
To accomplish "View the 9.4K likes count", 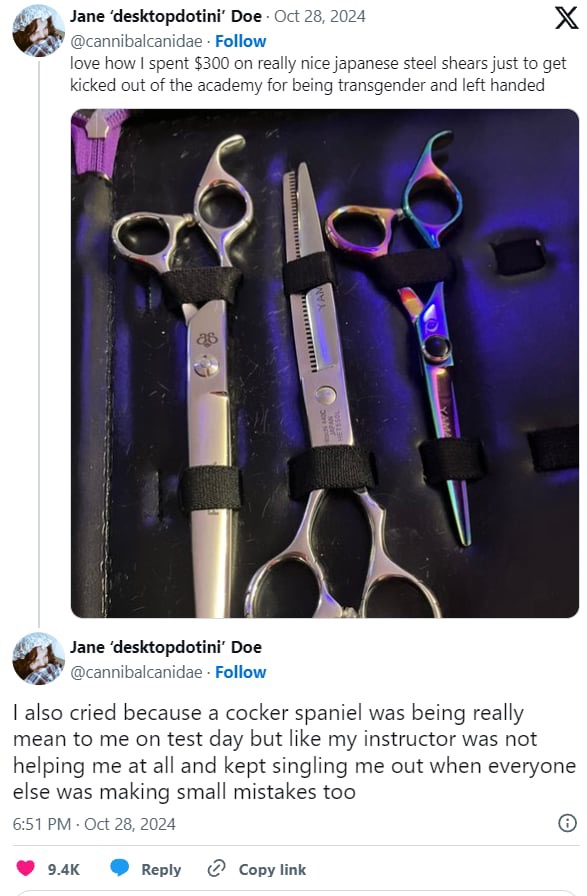I will 63,869.
